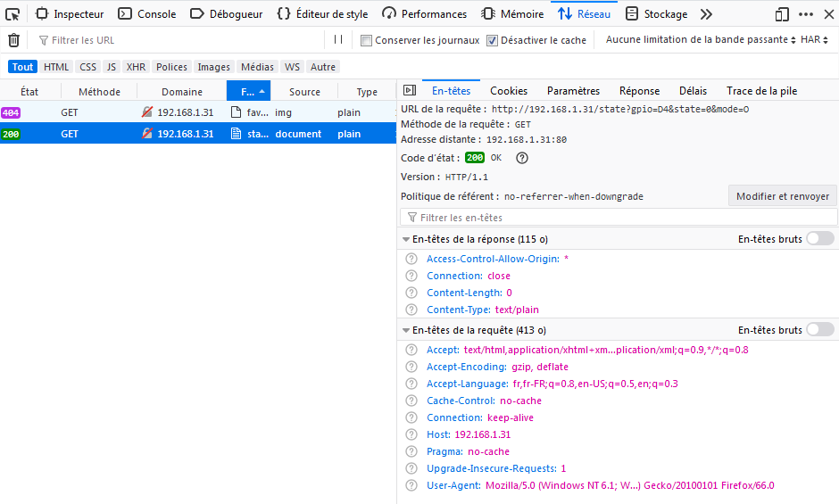Filter requests by XHR type

[x=136, y=67]
